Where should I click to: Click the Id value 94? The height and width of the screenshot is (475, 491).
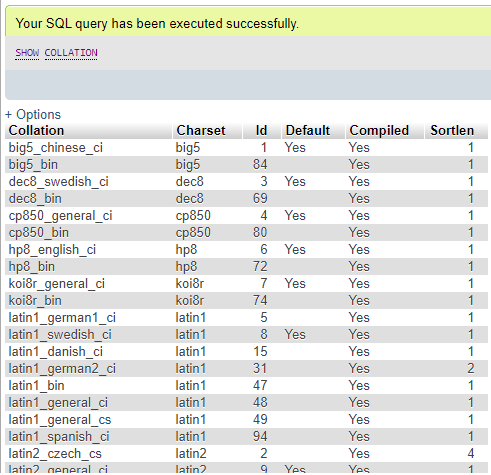pyautogui.click(x=260, y=437)
